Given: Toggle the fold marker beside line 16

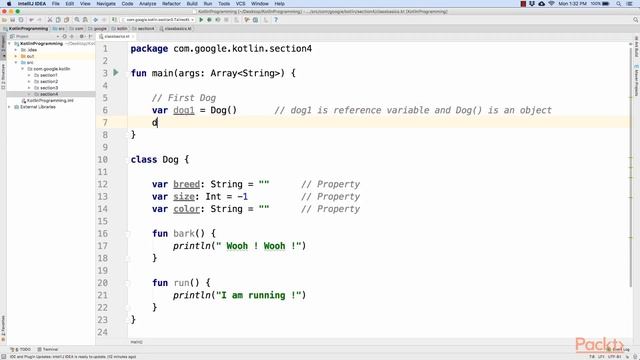Looking at the screenshot, I should [x=127, y=233].
